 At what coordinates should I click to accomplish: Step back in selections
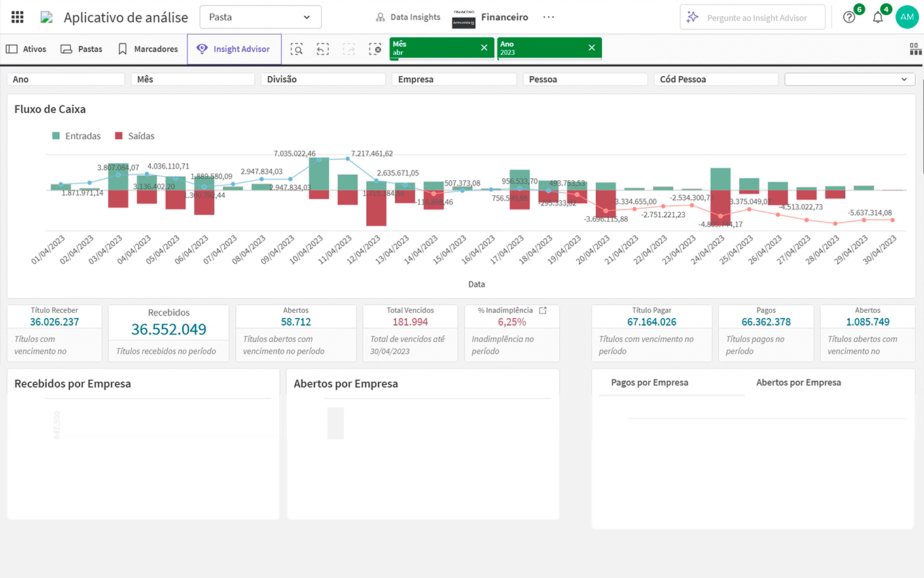click(323, 49)
